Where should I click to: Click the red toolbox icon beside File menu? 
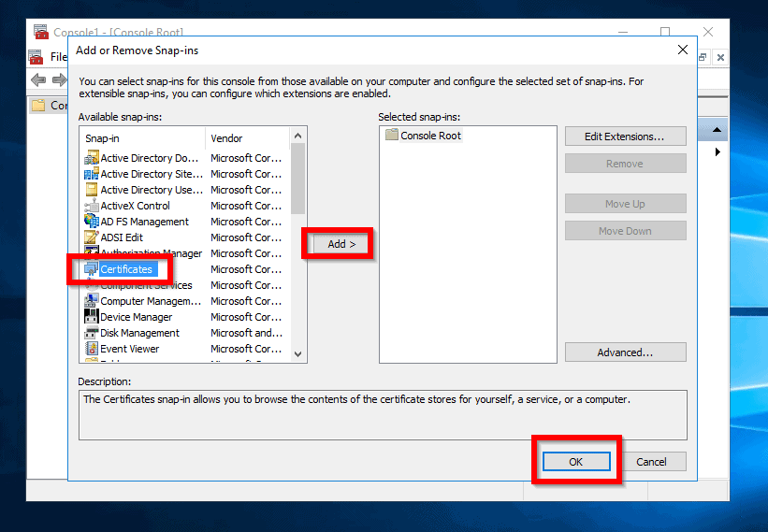(36, 57)
